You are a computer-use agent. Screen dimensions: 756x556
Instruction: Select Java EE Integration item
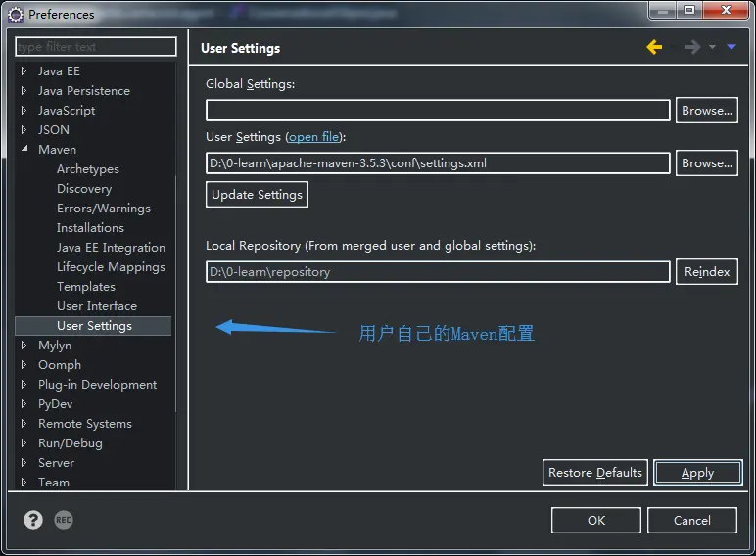(111, 248)
